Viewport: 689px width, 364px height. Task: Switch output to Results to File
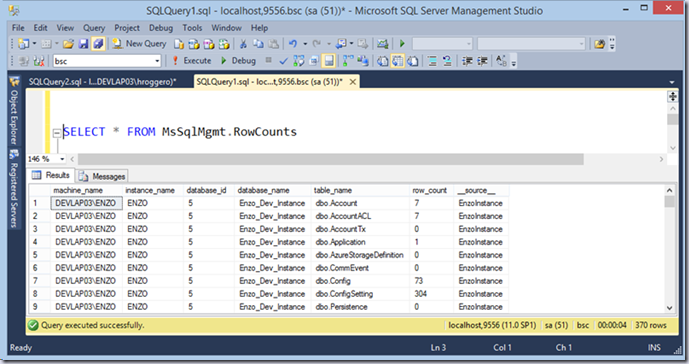point(412,61)
